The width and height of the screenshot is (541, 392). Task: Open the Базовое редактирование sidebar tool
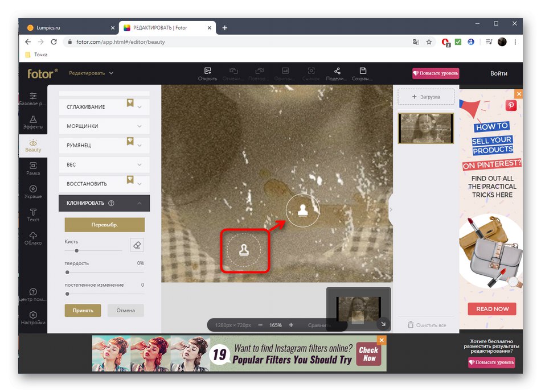[x=33, y=99]
